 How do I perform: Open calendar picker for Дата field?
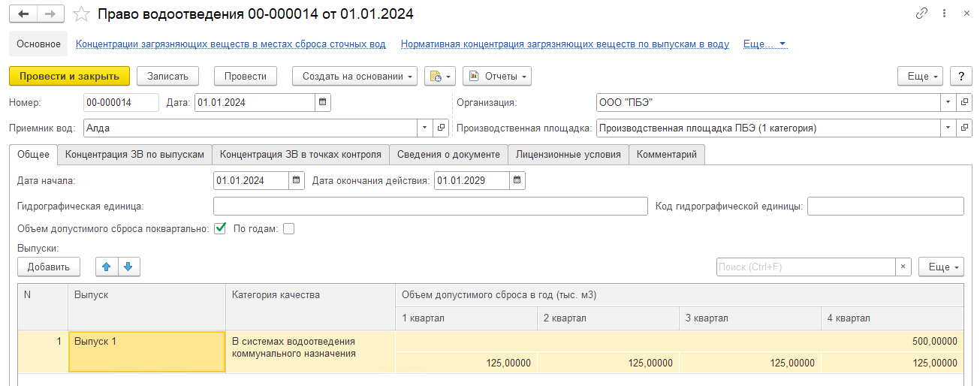point(322,102)
